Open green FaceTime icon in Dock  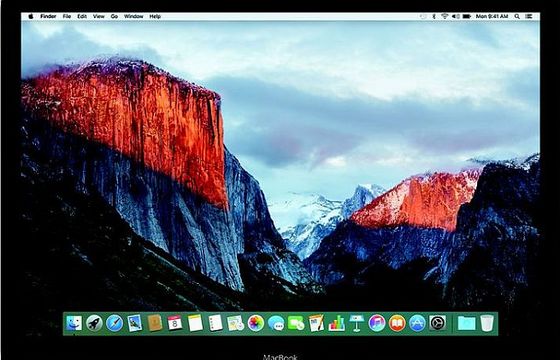pyautogui.click(x=296, y=323)
